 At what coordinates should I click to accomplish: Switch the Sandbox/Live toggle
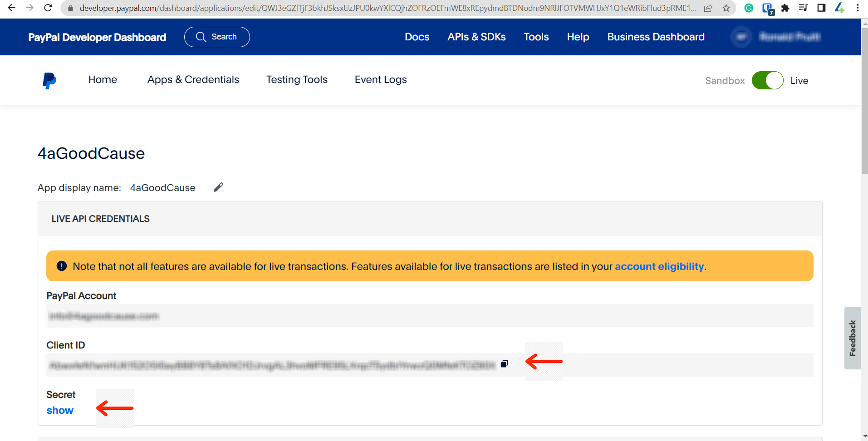point(767,81)
